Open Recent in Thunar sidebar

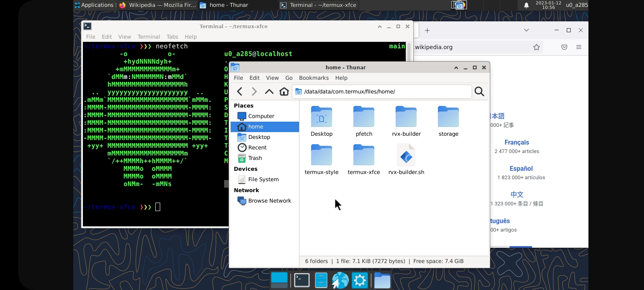pos(264,147)
